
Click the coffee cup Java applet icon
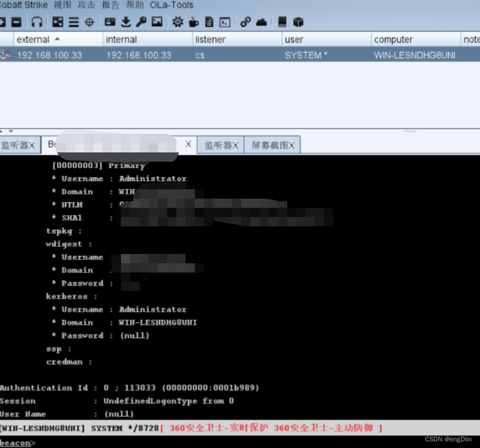(193, 22)
